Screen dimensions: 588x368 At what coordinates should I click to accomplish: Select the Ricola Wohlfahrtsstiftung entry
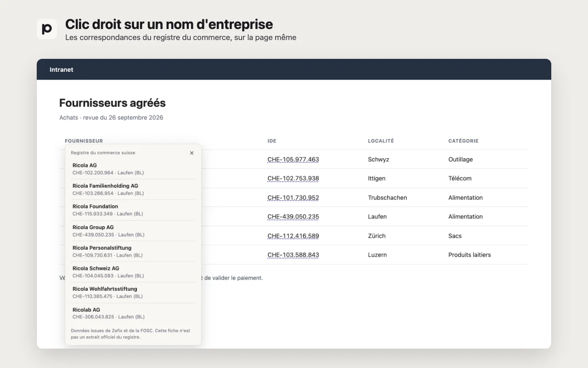click(133, 293)
